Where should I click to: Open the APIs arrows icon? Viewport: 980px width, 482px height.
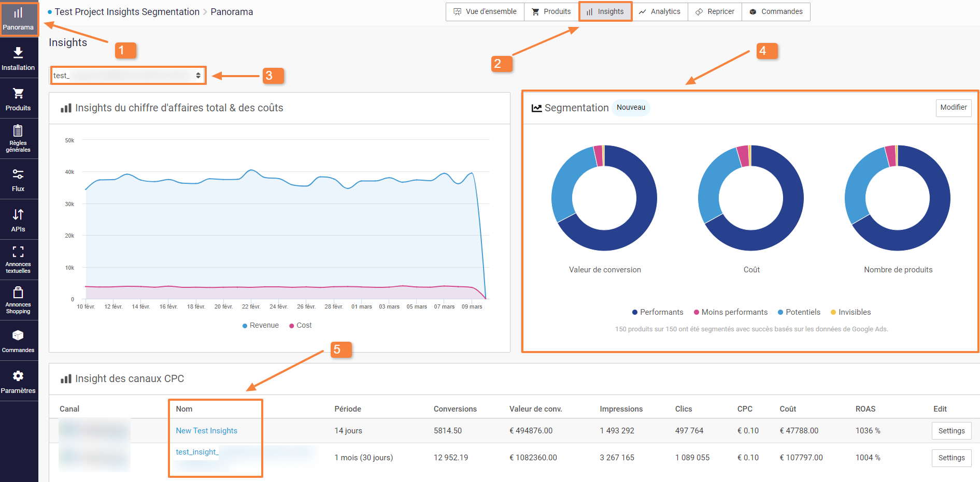tap(18, 214)
